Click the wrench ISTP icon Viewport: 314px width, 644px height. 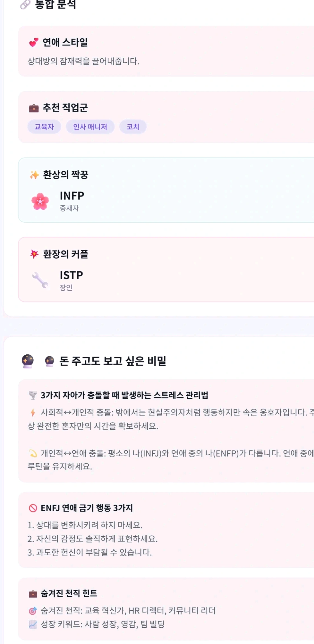click(x=40, y=280)
